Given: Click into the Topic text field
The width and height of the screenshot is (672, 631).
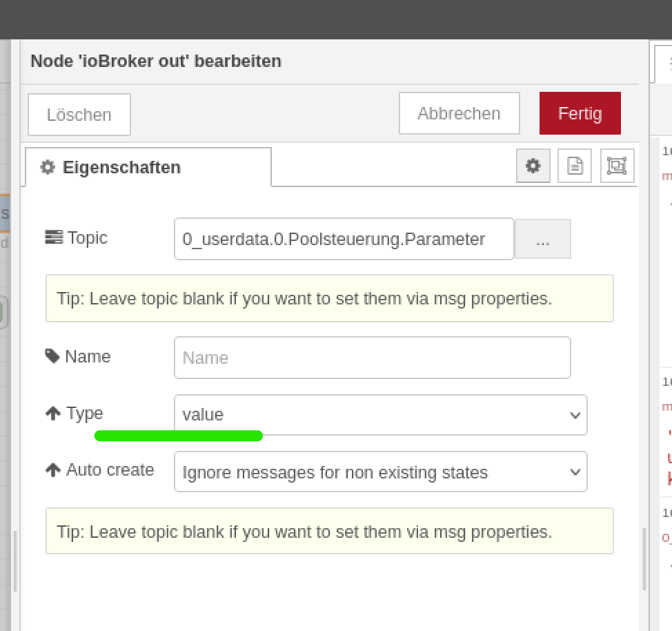Looking at the screenshot, I should coord(344,240).
